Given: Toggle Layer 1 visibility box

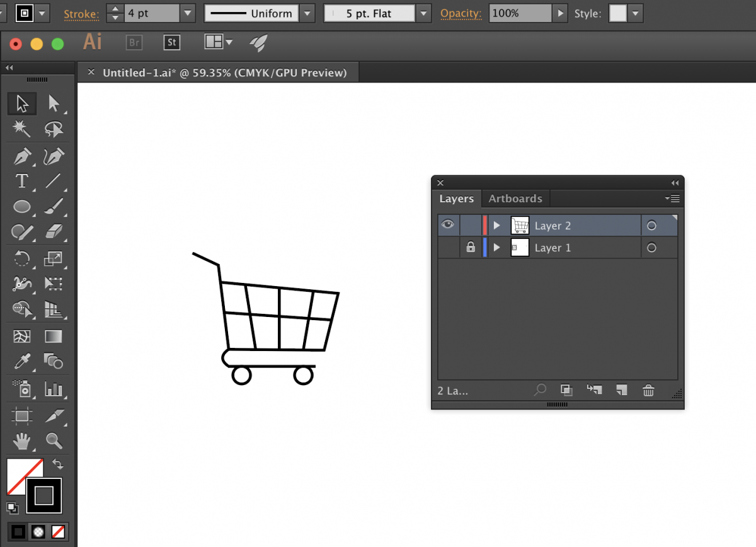Looking at the screenshot, I should pos(448,248).
